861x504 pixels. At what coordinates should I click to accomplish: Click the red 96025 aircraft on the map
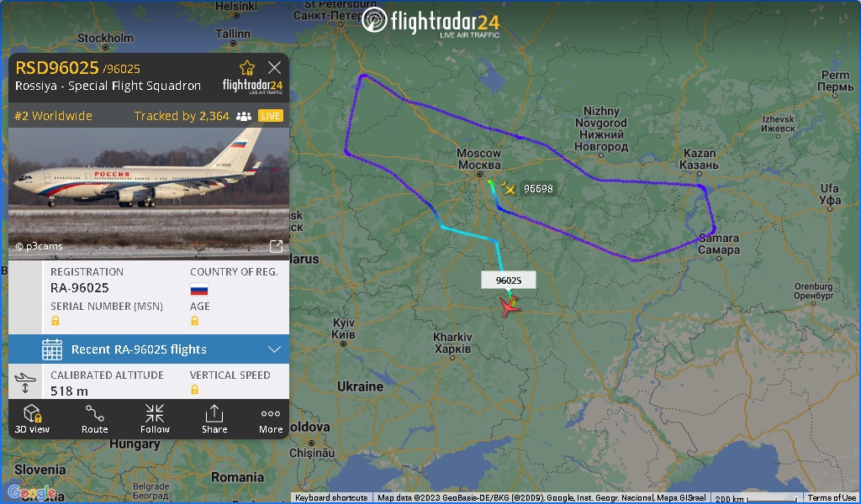coord(510,307)
